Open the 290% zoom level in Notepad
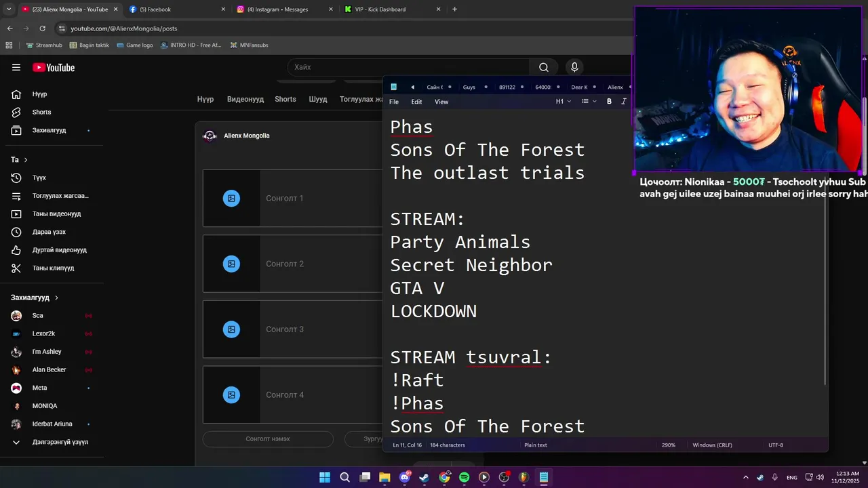This screenshot has height=488, width=868. click(669, 445)
